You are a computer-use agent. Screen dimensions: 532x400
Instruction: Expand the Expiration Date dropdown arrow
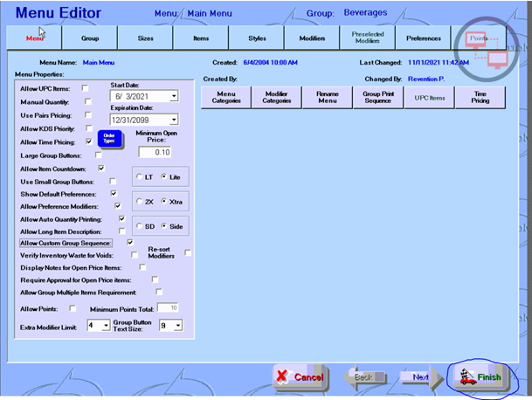[174, 120]
